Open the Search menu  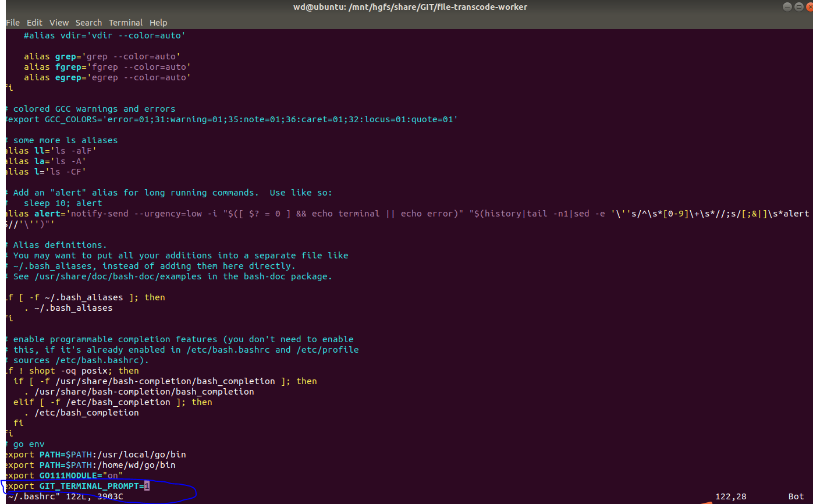tap(88, 22)
